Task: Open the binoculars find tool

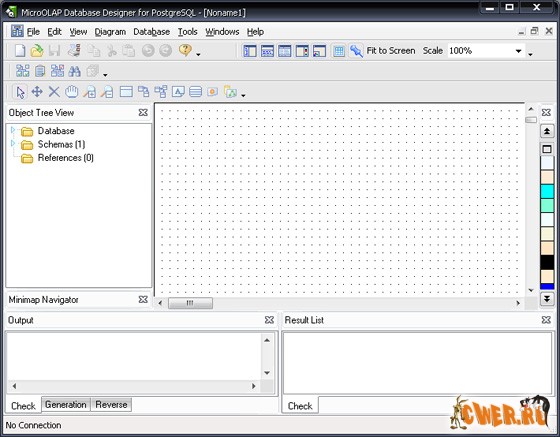Action: pos(74,71)
